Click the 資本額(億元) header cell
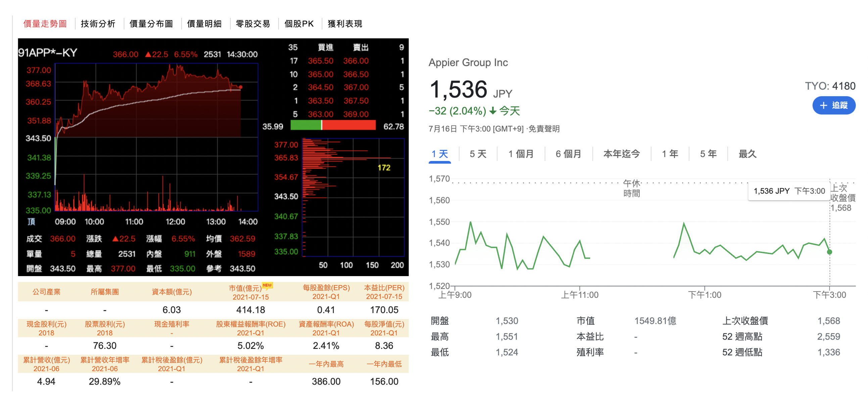Image resolution: width=868 pixels, height=412 pixels. (172, 292)
